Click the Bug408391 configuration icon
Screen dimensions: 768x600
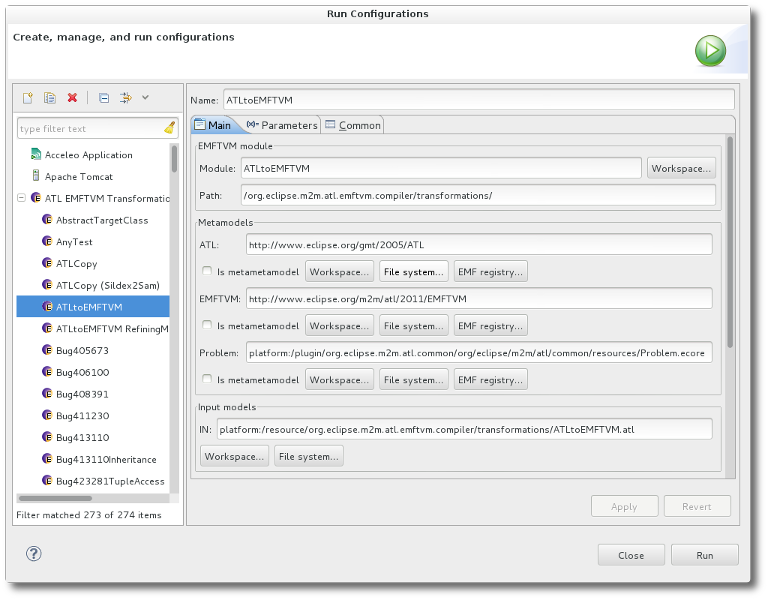click(x=47, y=393)
